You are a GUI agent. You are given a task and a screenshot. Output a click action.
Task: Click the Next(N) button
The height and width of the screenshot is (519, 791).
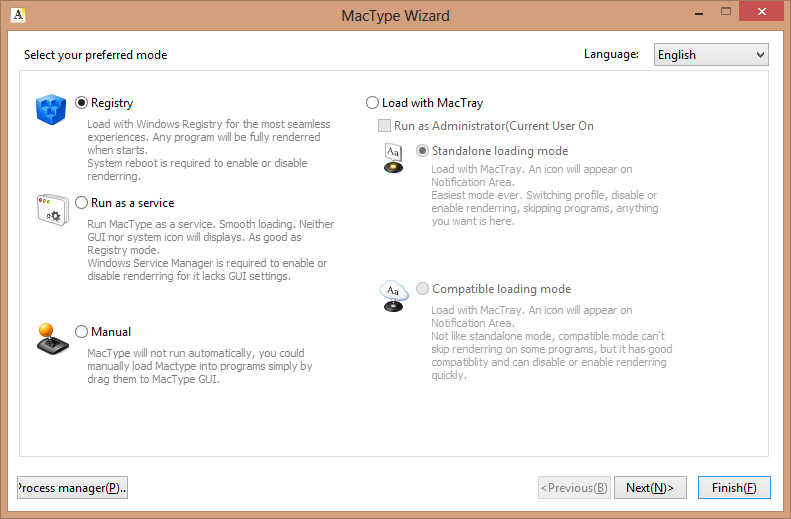(x=650, y=488)
